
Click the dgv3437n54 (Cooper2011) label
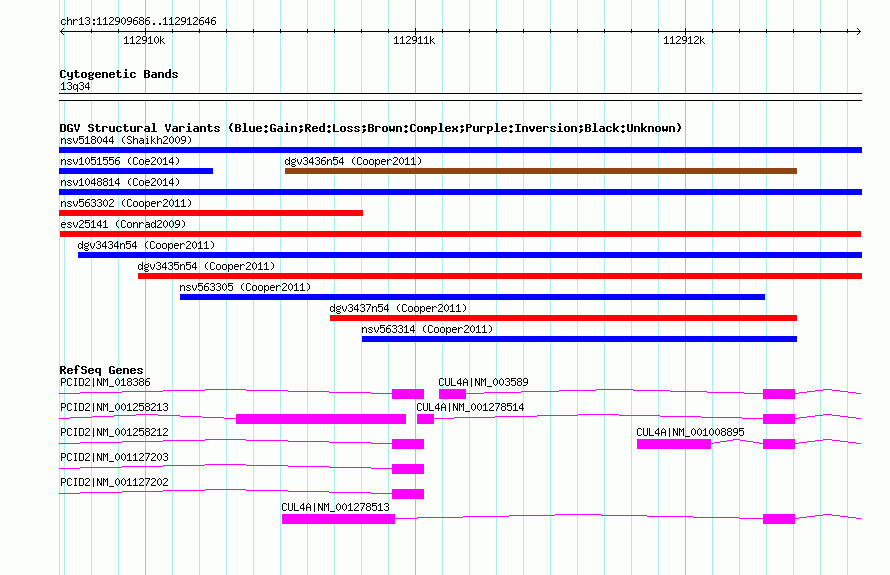coord(398,308)
